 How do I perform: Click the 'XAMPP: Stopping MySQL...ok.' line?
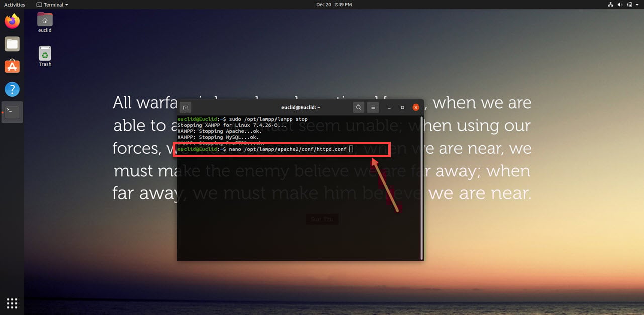[x=218, y=137]
